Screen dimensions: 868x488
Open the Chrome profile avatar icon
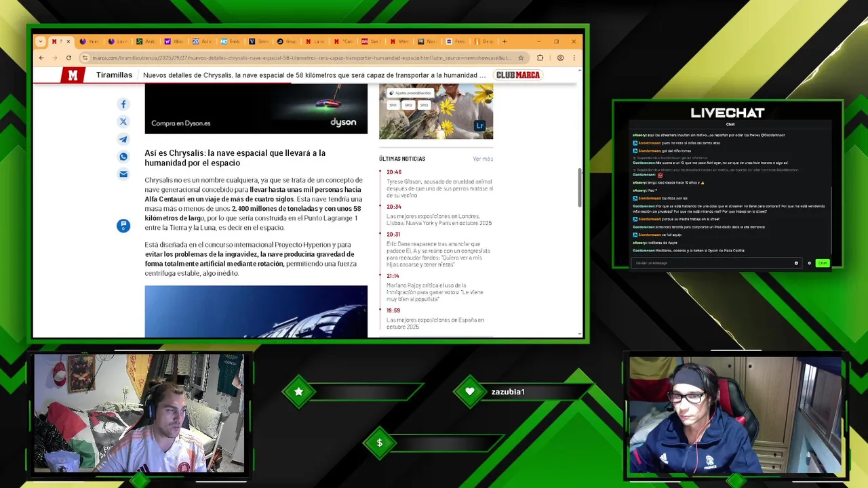[560, 58]
